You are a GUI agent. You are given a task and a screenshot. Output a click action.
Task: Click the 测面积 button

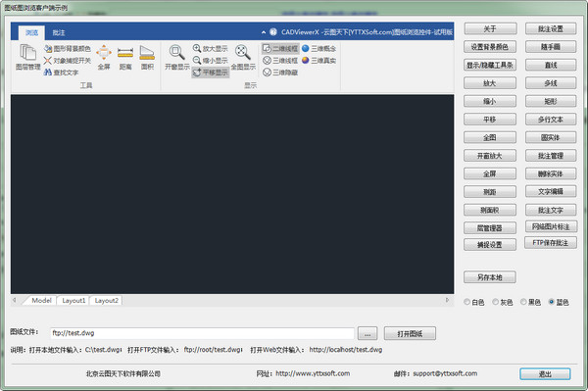[x=490, y=210]
